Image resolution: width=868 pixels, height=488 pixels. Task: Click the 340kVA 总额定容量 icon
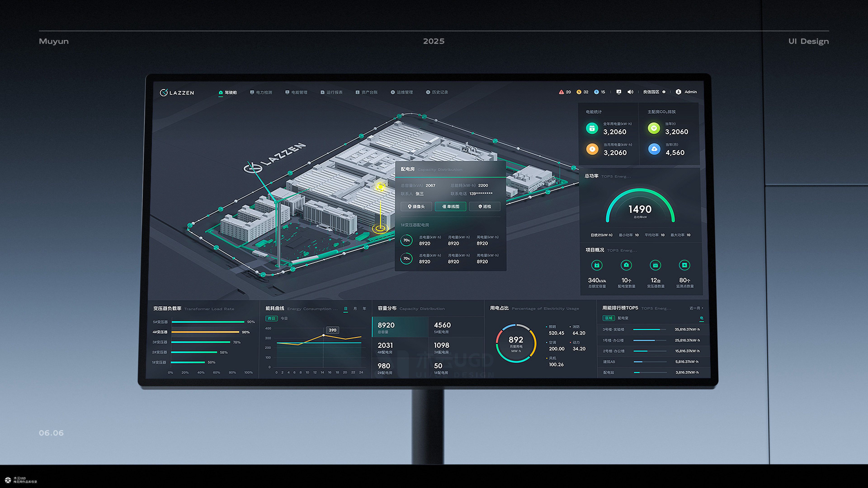(597, 265)
